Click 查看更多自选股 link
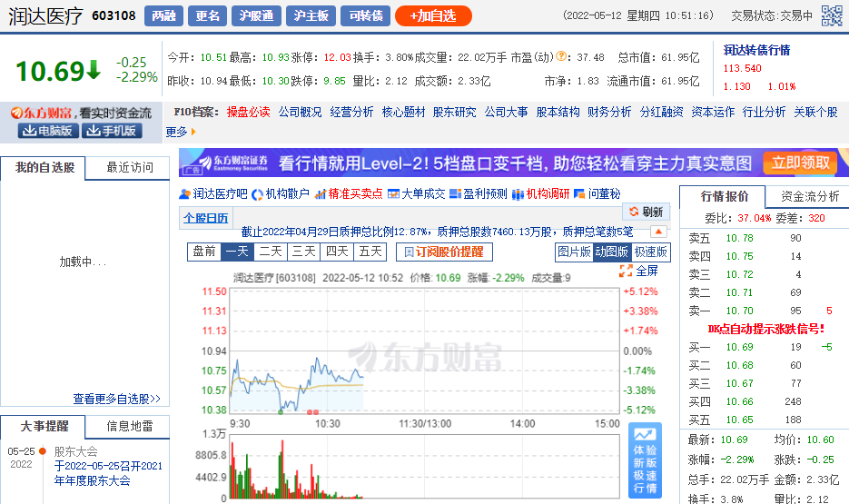Screen dimensions: 849x504 coord(117,399)
